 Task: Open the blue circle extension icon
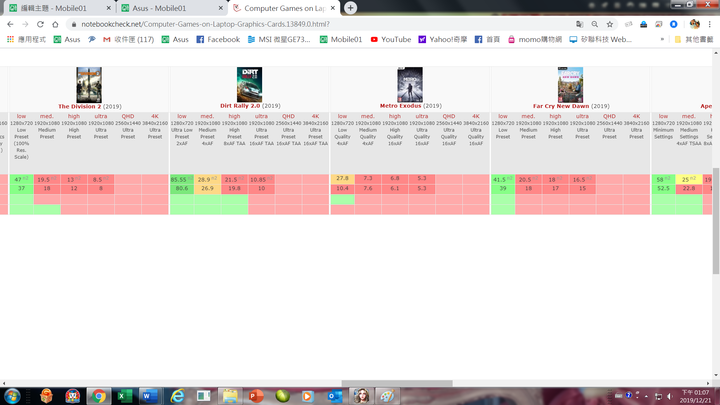[x=674, y=24]
